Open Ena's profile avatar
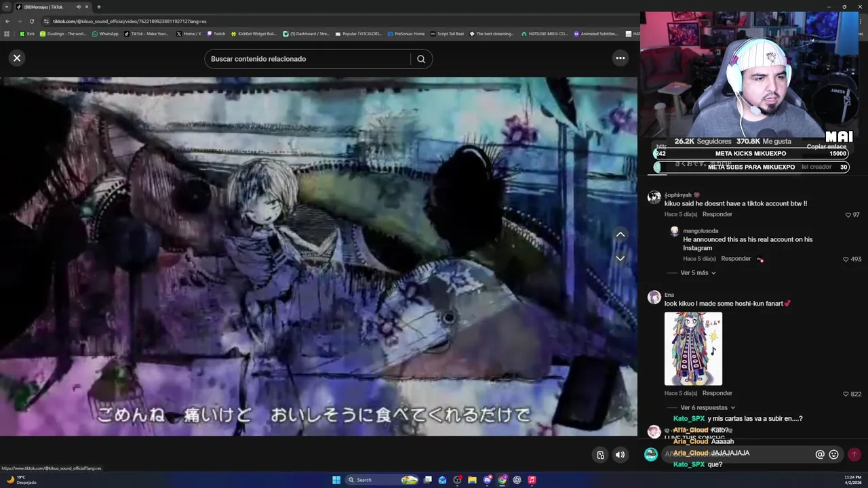Screen dimensions: 868x488 pos(654,297)
